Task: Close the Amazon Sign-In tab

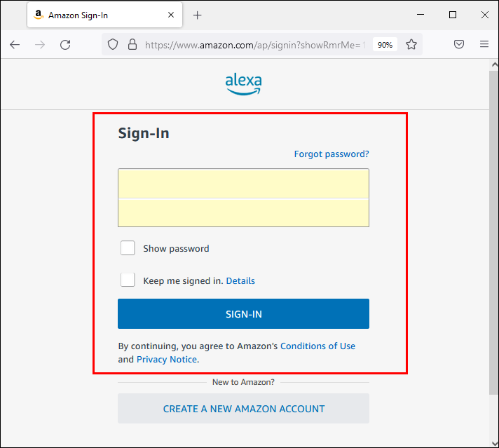Action: [171, 15]
